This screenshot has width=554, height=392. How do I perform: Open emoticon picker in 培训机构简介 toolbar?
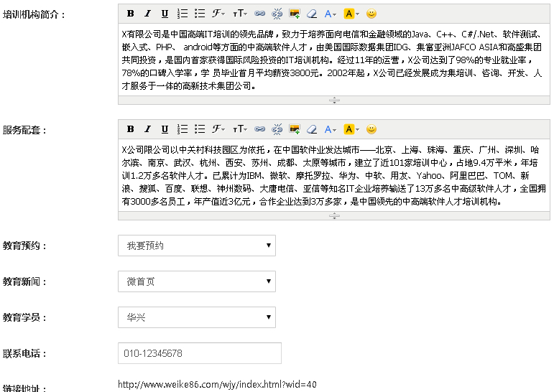click(x=371, y=14)
